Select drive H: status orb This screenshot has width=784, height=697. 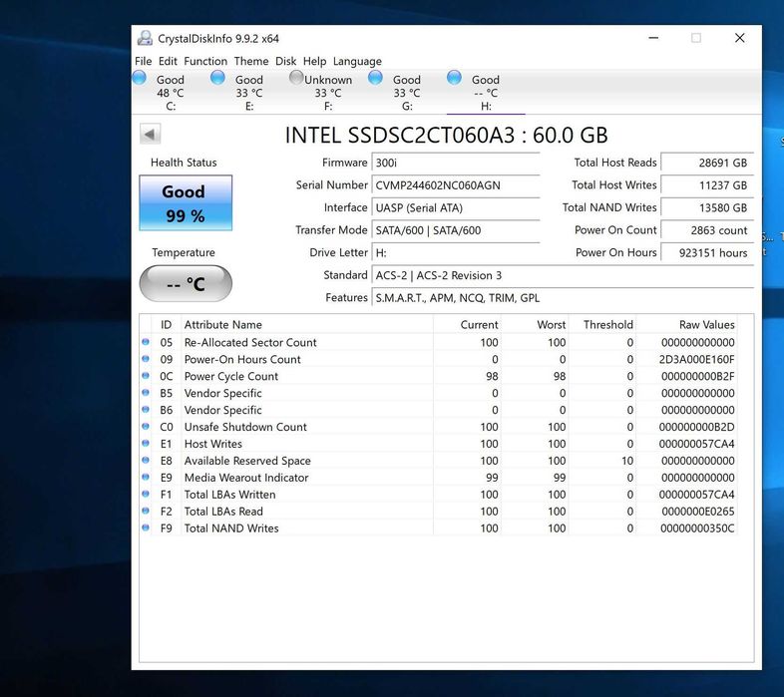[455, 78]
